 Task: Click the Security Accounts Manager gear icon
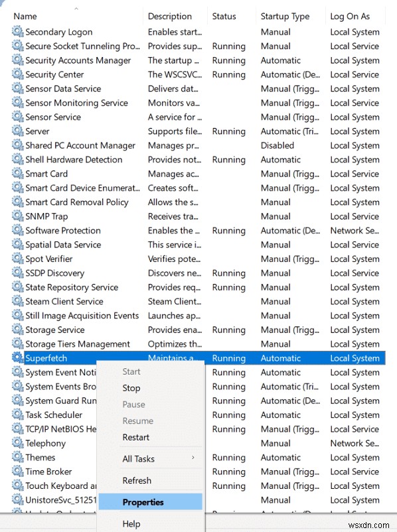(18, 60)
